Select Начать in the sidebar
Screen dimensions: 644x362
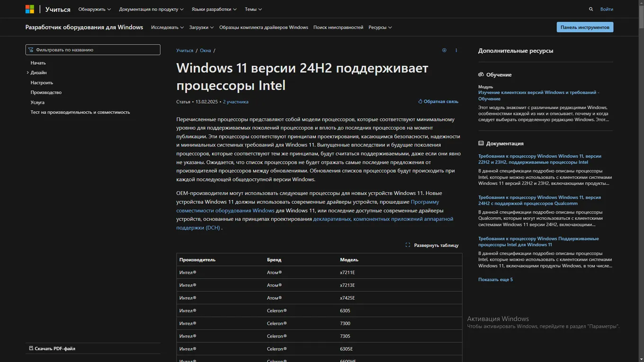tap(38, 63)
